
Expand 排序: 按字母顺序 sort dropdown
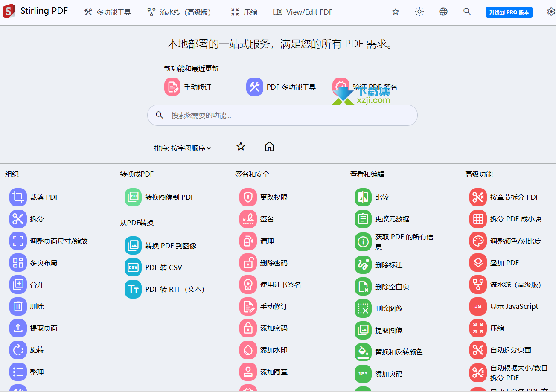[x=183, y=148]
